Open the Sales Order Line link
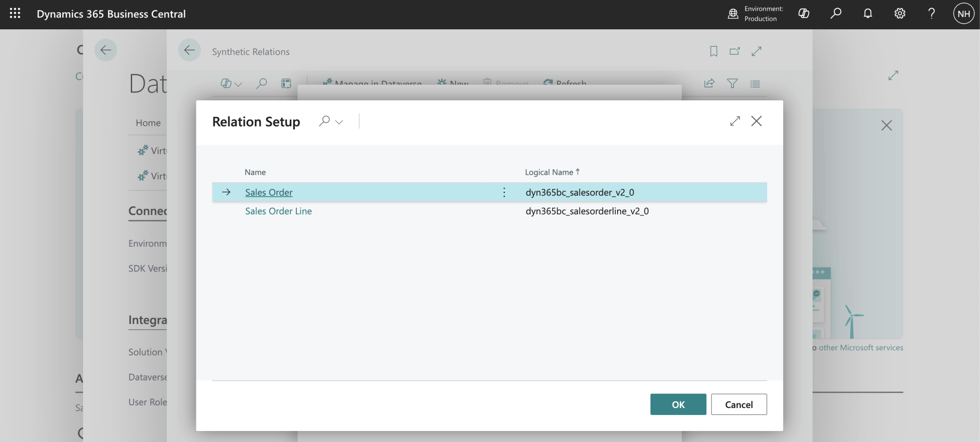980x442 pixels. coord(278,211)
